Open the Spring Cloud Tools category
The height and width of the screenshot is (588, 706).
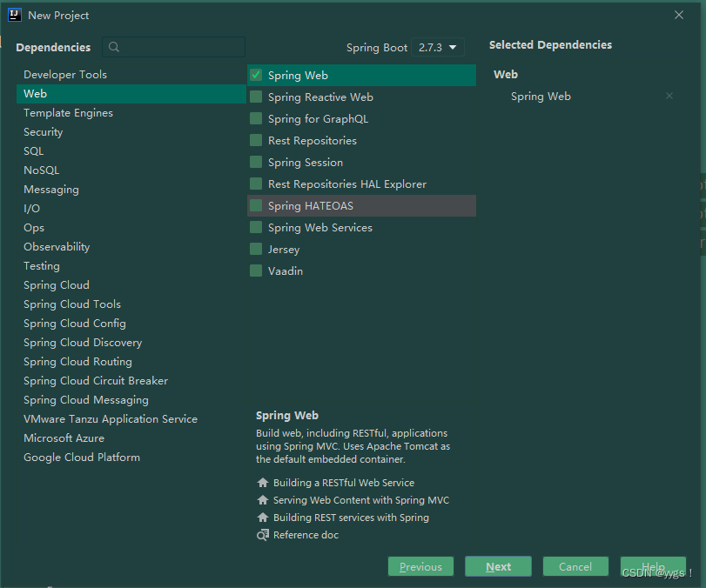coord(131,304)
